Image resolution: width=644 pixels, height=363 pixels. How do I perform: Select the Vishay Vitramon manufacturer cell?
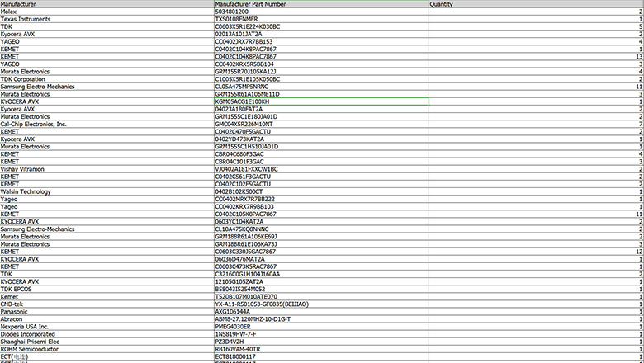(107, 169)
